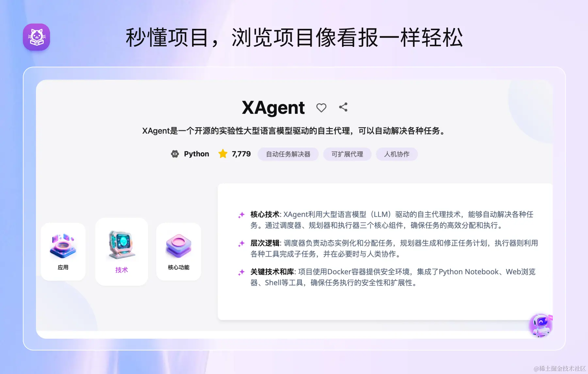Open the robot assistant avatar
The height and width of the screenshot is (374, 588).
[541, 325]
